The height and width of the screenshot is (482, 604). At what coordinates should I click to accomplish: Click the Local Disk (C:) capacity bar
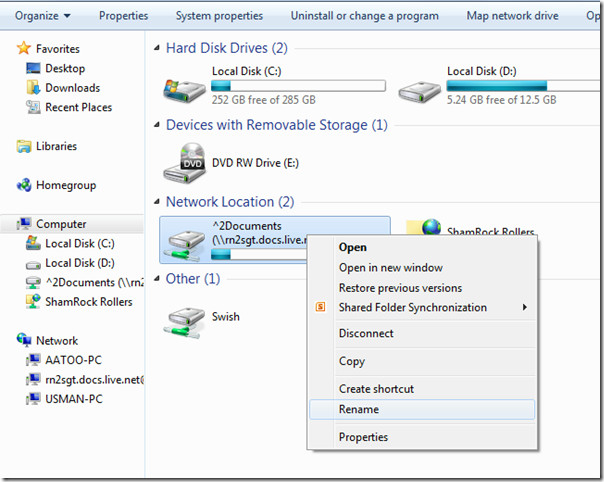tap(298, 87)
